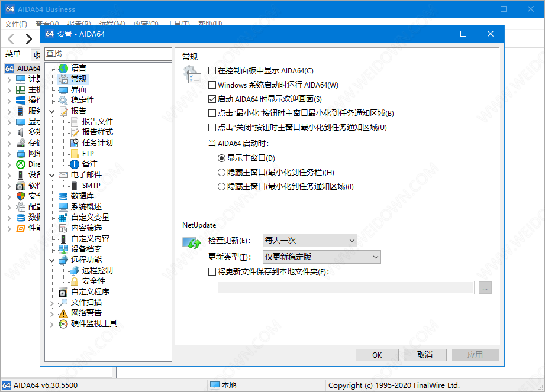Click the SMTP server icon
545x392 pixels.
(75, 186)
